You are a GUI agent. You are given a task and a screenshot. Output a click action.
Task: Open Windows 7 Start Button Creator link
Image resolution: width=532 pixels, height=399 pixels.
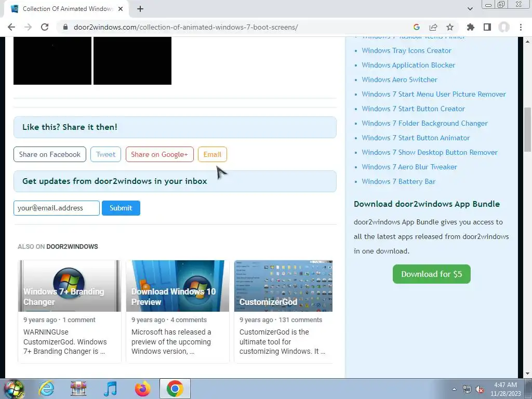pos(413,109)
